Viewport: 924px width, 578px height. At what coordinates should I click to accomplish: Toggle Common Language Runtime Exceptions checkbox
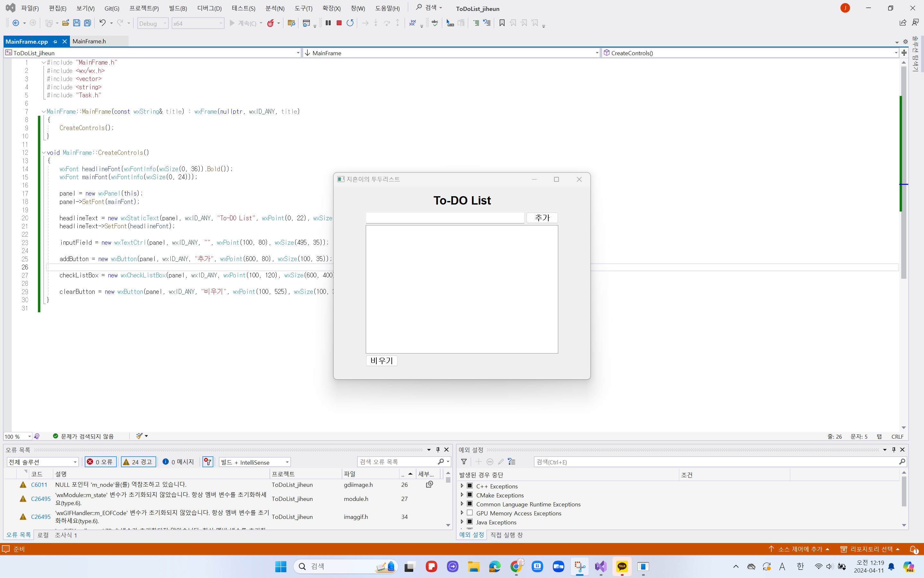(x=470, y=504)
